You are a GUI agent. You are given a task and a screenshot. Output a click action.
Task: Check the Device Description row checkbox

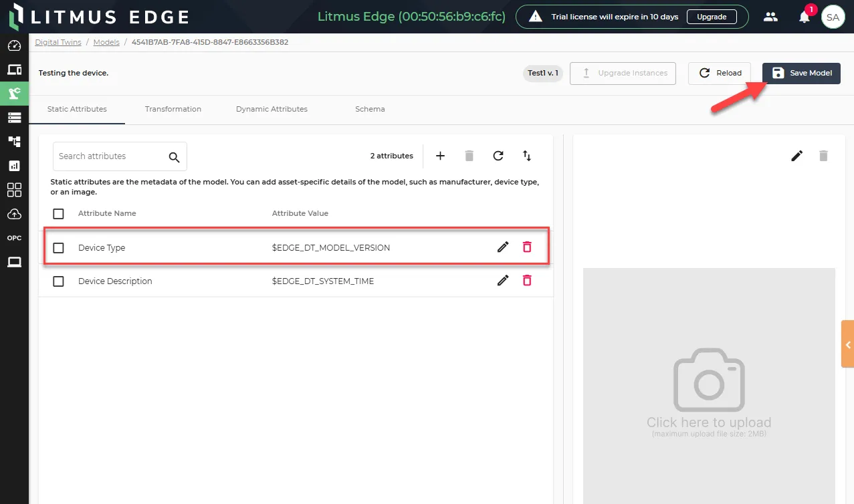58,281
